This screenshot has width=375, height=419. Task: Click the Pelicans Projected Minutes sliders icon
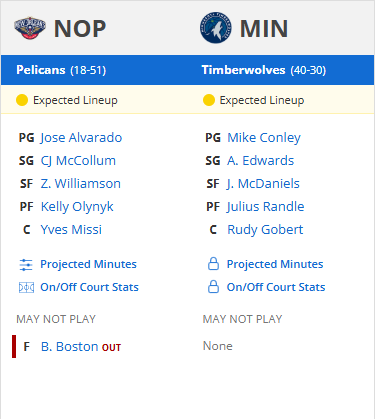[x=26, y=265]
